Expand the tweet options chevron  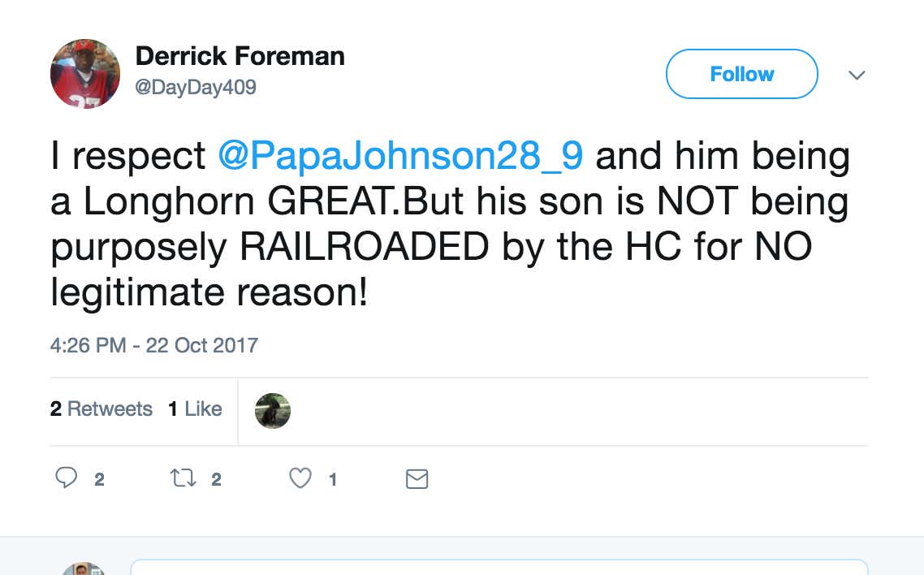(857, 75)
